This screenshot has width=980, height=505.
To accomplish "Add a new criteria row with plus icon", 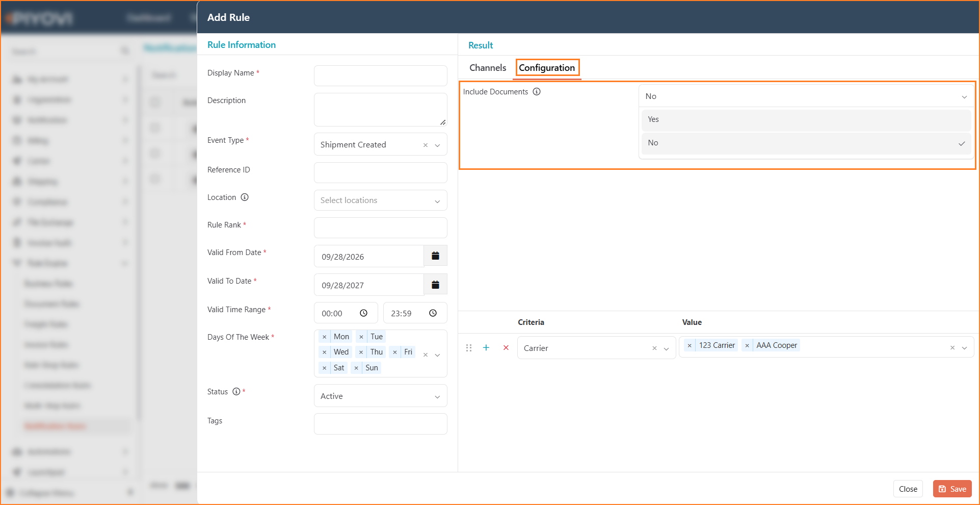I will 486,347.
